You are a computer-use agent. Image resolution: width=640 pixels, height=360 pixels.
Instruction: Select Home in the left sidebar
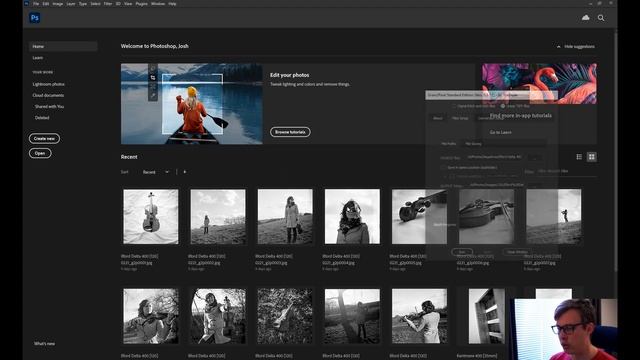[63, 47]
